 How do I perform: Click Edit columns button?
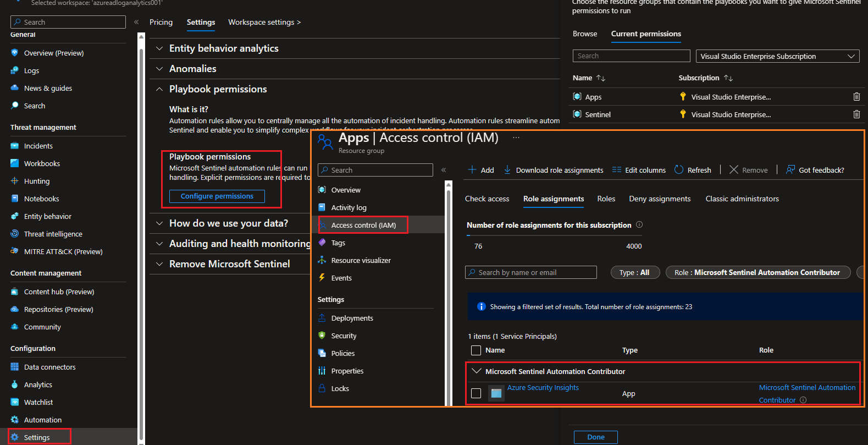tap(639, 170)
